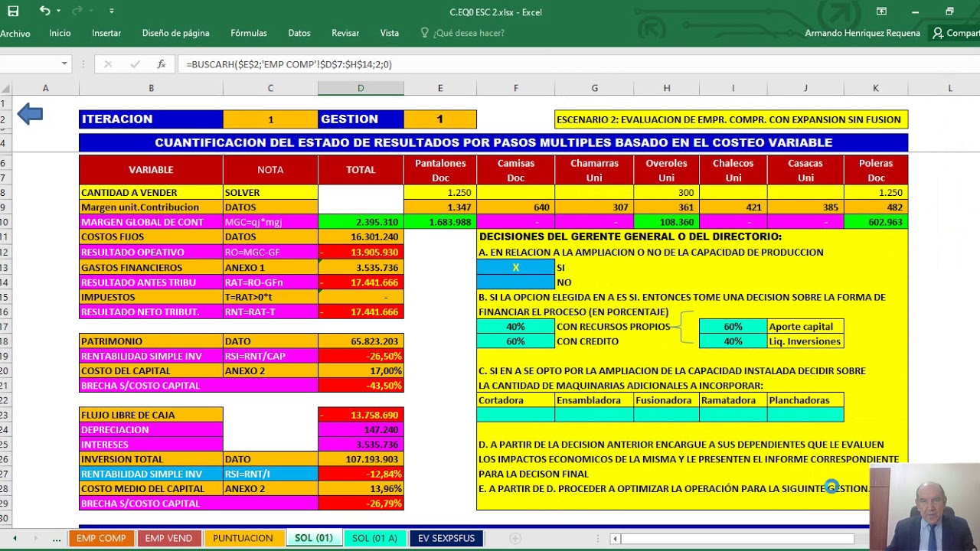This screenshot has width=980, height=551.
Task: Click inside the formula bar with BUSCARH
Action: [x=578, y=64]
